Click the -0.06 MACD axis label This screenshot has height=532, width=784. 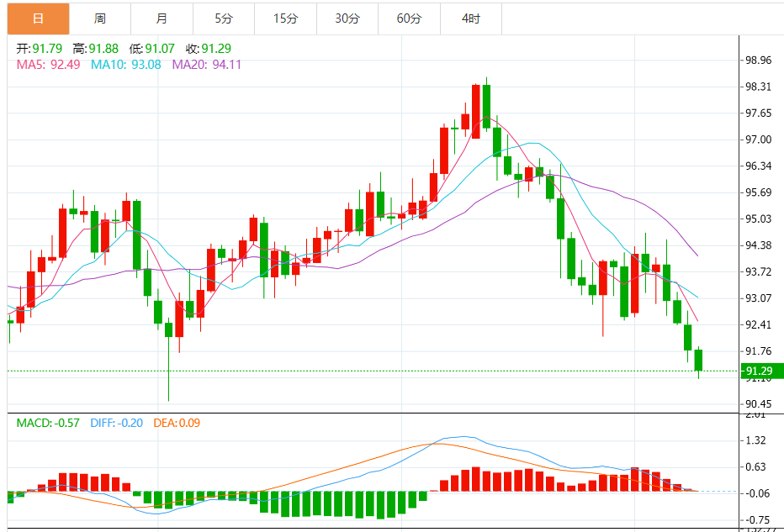[757, 494]
